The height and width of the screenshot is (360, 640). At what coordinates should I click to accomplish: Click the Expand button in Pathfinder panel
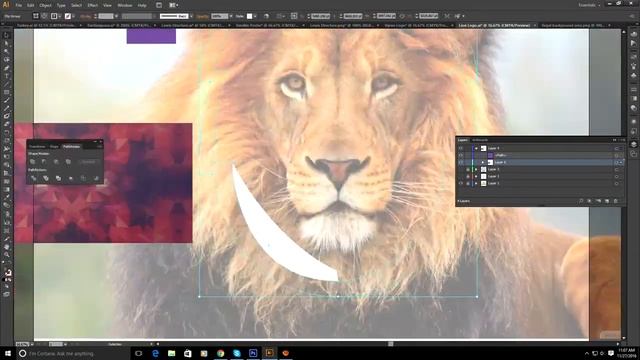coord(88,162)
